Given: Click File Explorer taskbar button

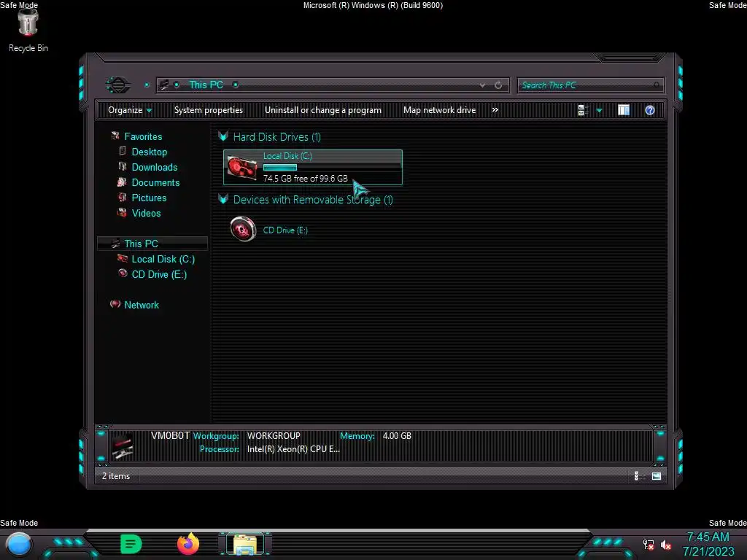Looking at the screenshot, I should click(x=245, y=544).
